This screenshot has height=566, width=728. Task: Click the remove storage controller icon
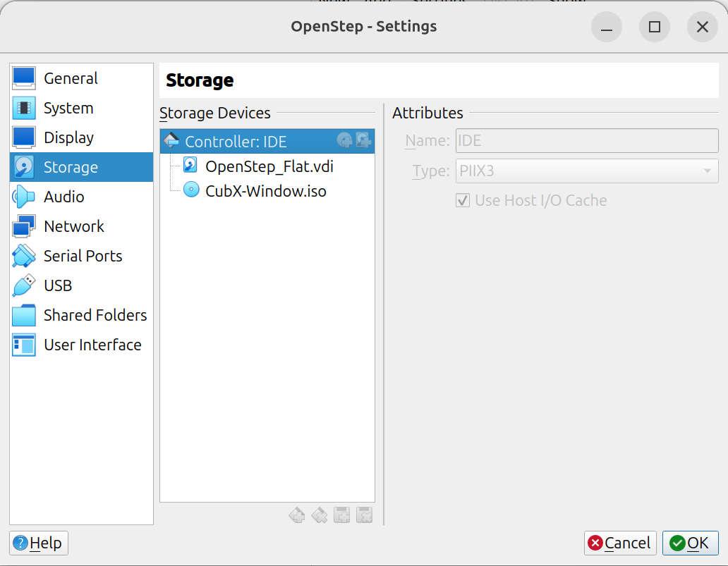click(320, 515)
